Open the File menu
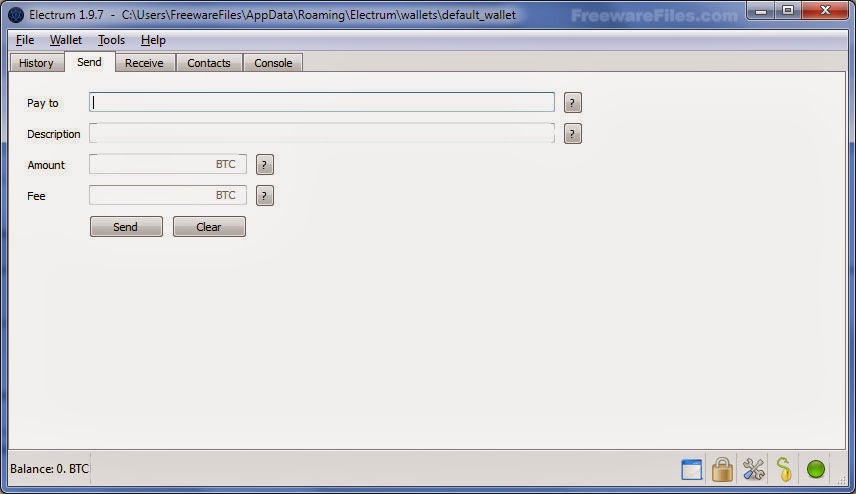This screenshot has width=856, height=494. (x=25, y=40)
